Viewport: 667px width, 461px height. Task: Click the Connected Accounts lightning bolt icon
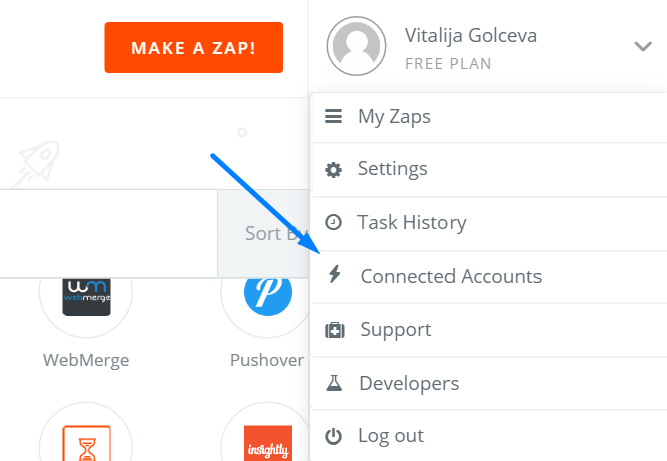tap(335, 274)
